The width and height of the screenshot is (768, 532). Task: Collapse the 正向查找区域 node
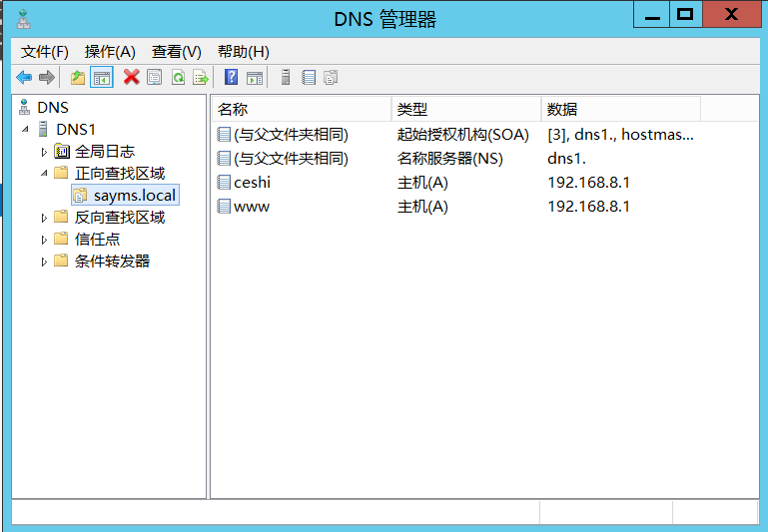(44, 173)
